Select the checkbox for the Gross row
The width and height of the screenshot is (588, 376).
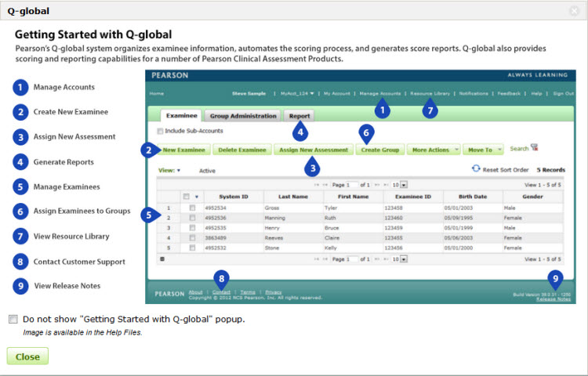coord(192,208)
